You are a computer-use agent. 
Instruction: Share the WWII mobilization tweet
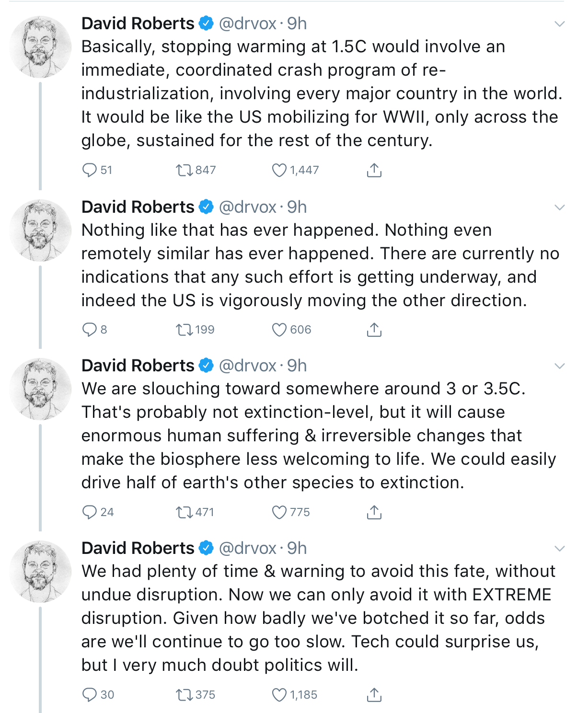click(374, 170)
